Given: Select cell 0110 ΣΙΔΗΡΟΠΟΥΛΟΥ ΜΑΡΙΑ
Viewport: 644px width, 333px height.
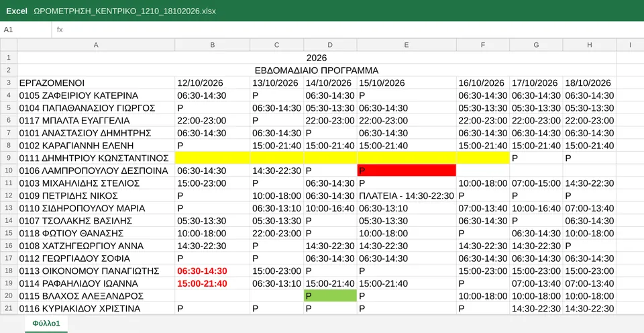Looking at the screenshot, I should click(x=96, y=208).
